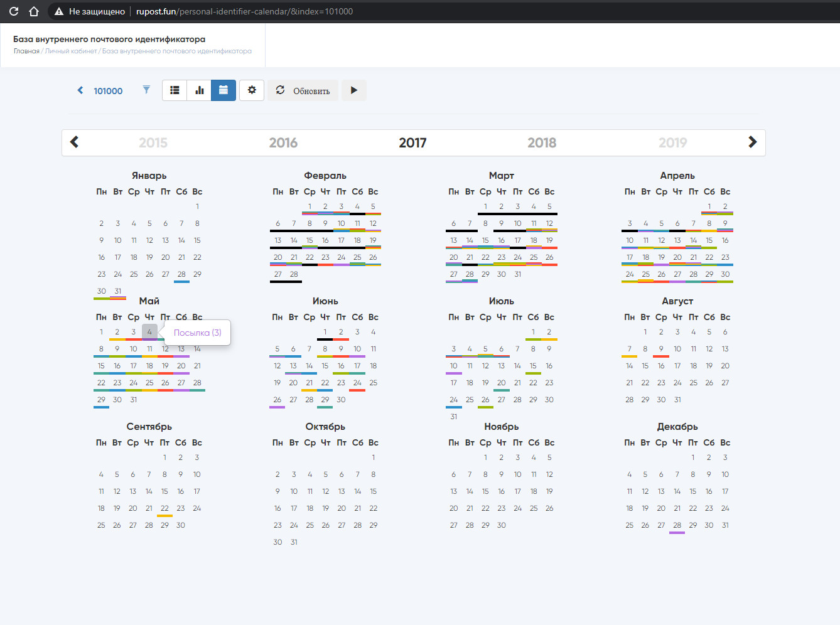The image size is (840, 625).
Task: Select year 2018 tab
Action: tap(542, 143)
